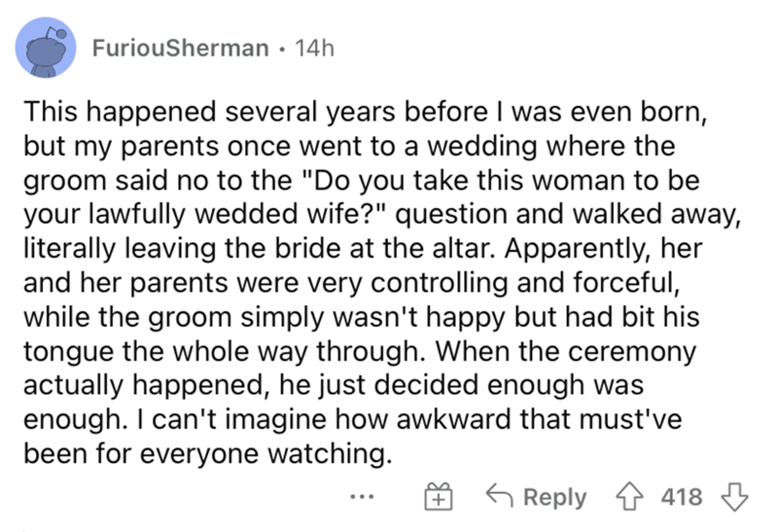Click the FuriouSherman user avatar

[x=47, y=48]
